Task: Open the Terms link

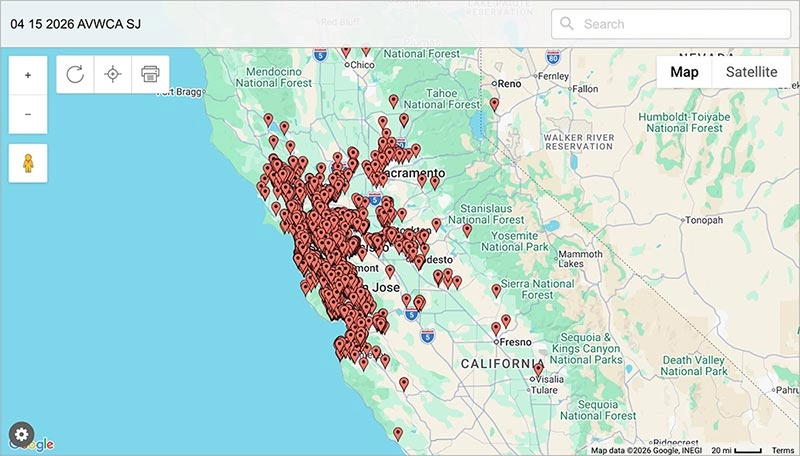Action: pyautogui.click(x=783, y=450)
